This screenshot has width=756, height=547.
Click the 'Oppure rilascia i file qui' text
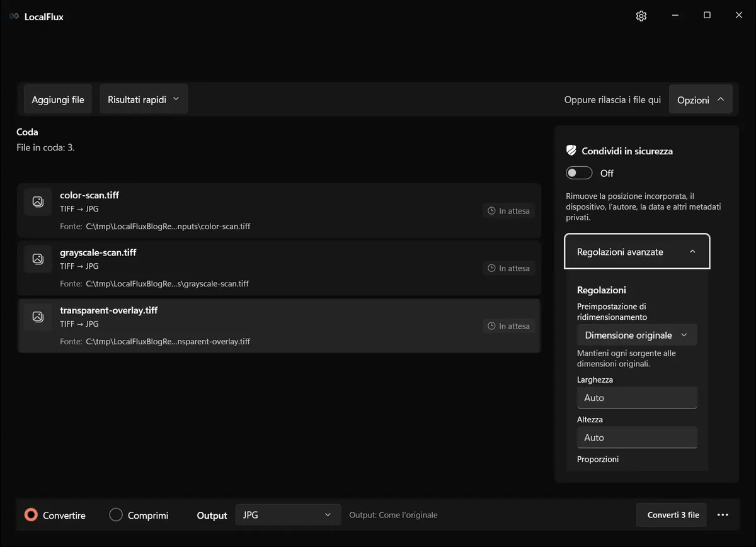[612, 100]
